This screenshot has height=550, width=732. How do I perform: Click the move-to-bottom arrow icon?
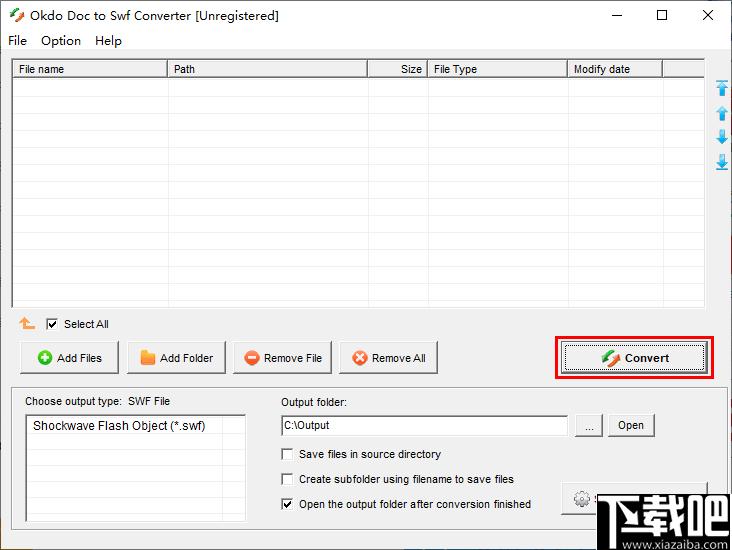point(721,162)
